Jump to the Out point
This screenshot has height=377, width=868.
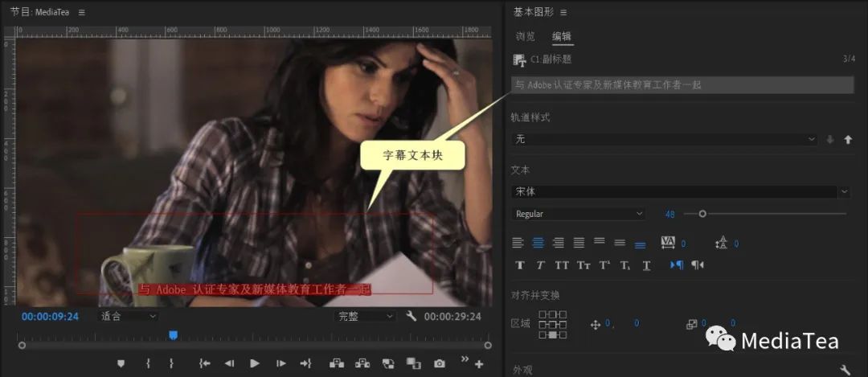click(305, 363)
